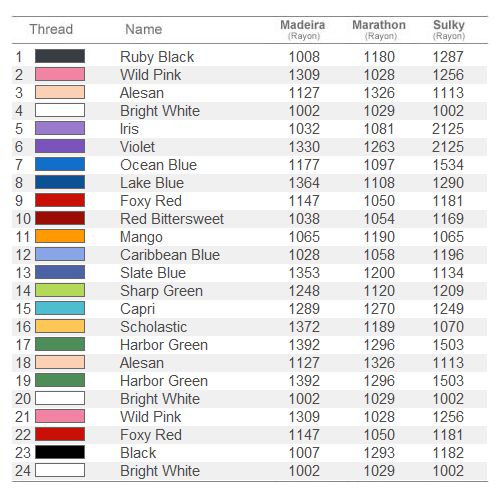Select the name 'Ruby Black'
The height and width of the screenshot is (492, 500).
[x=157, y=57]
